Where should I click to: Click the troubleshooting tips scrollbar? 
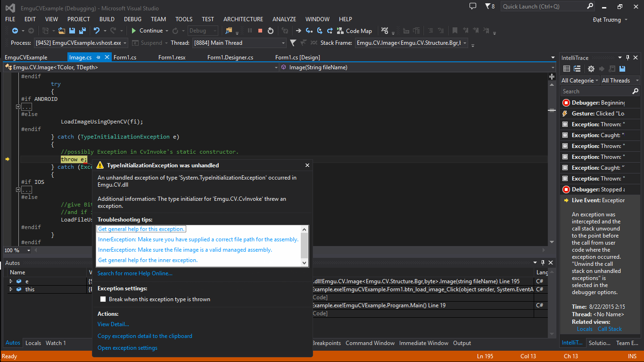(x=304, y=246)
